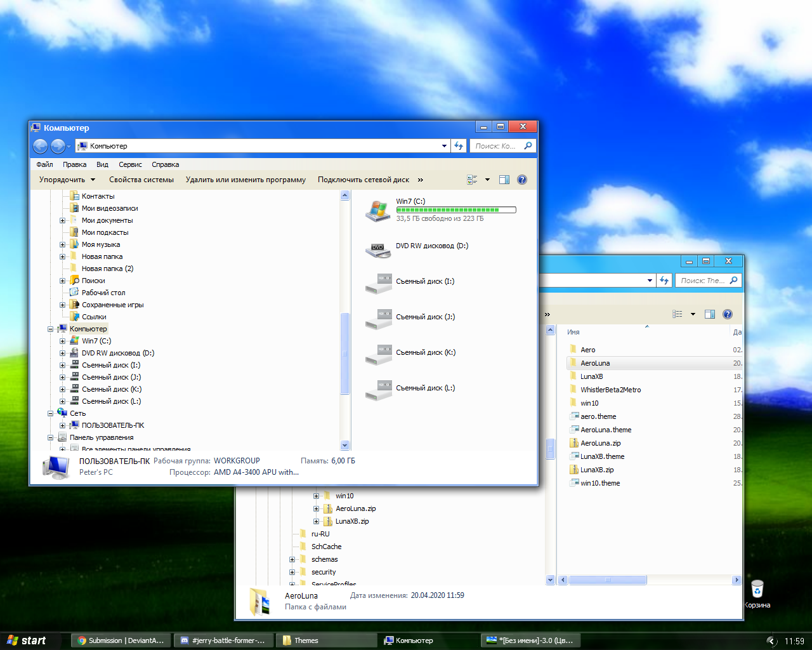This screenshot has height=650, width=812.
Task: Select win10.theme file
Action: 600,483
